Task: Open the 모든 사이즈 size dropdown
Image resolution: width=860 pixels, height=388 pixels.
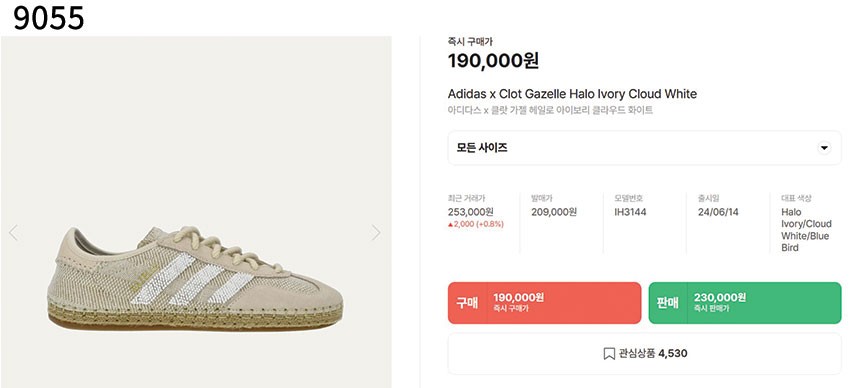Action: [x=644, y=148]
